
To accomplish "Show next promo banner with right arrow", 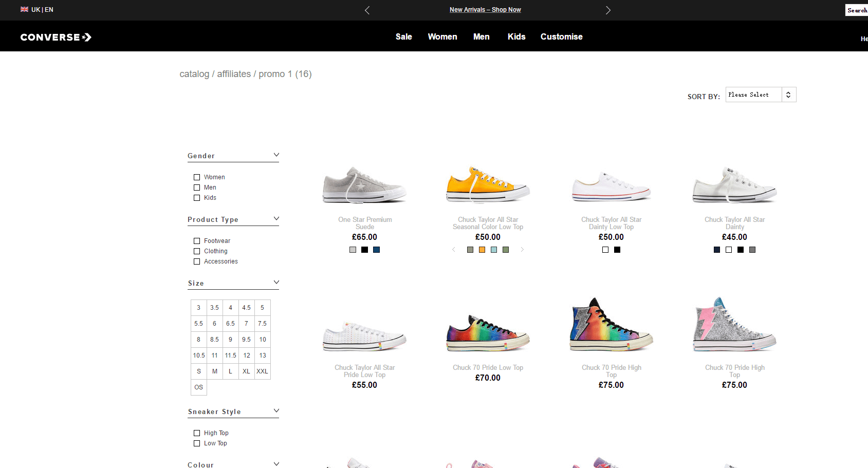I will click(x=608, y=10).
